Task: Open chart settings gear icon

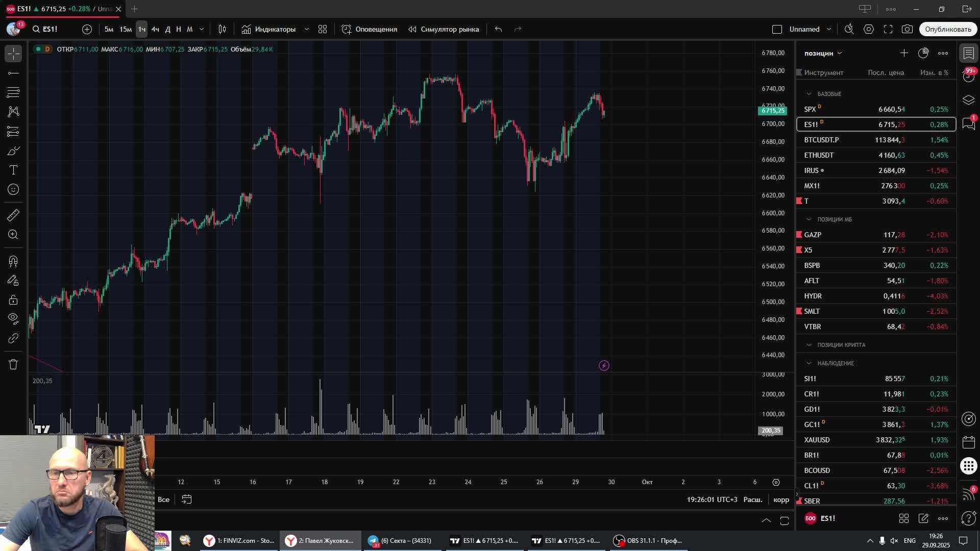Action: (869, 29)
